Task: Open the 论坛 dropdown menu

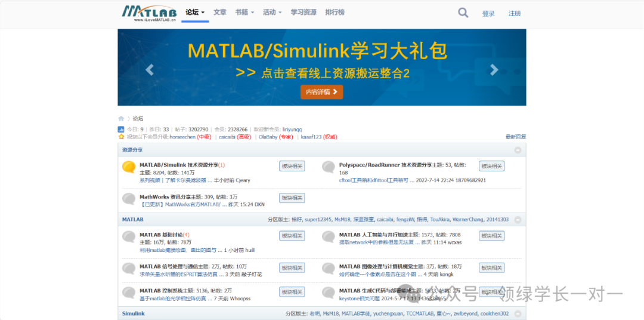Action: (195, 13)
